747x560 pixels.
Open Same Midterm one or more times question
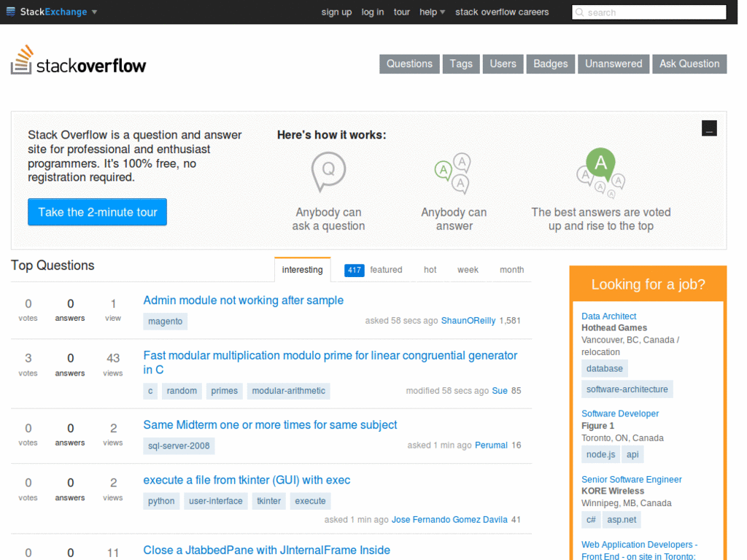[270, 425]
